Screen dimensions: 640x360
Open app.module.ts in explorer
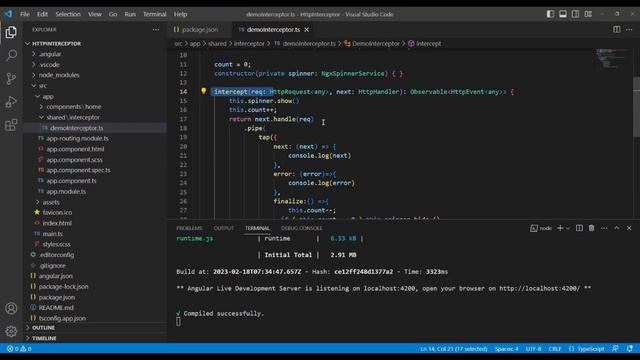pos(66,191)
